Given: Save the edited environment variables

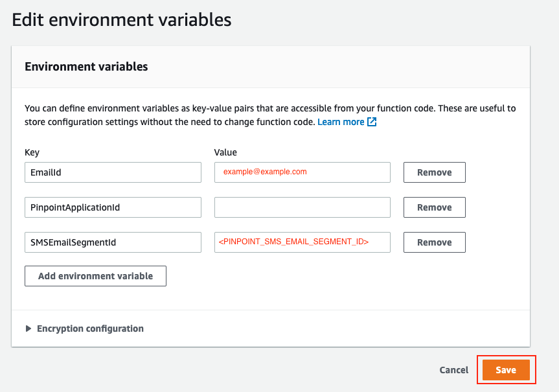Looking at the screenshot, I should click(506, 369).
